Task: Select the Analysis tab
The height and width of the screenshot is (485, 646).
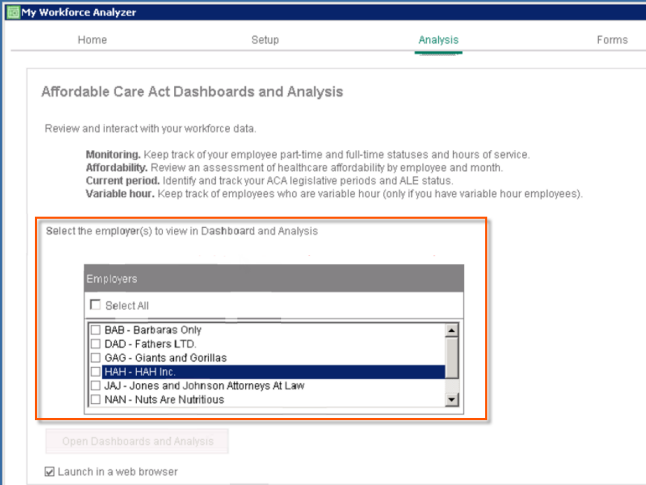Action: 438,40
